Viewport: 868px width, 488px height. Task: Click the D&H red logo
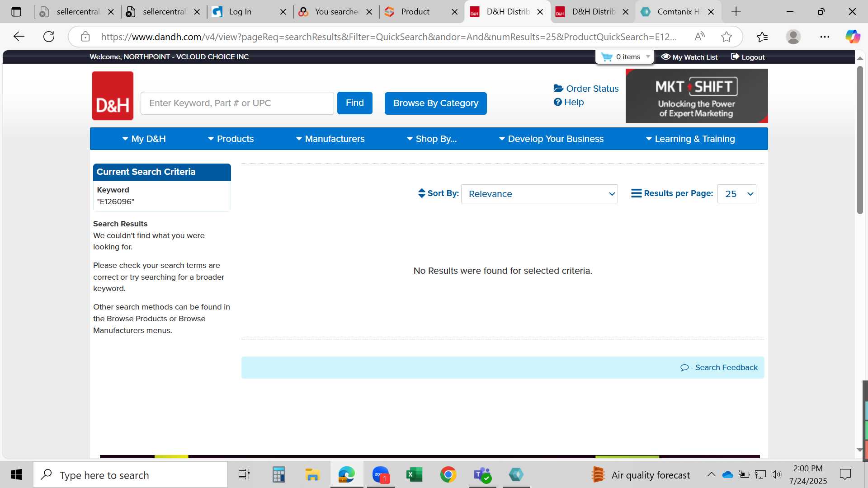[x=113, y=96]
